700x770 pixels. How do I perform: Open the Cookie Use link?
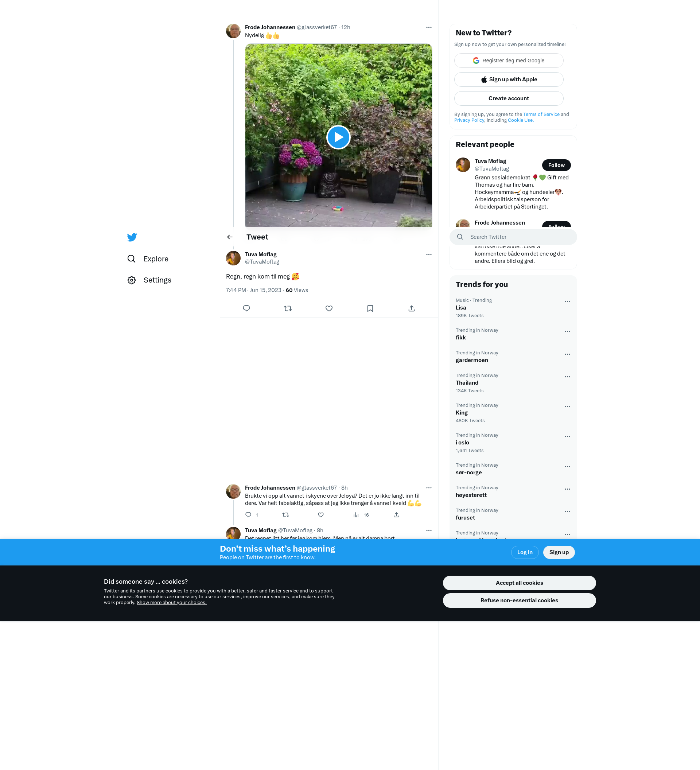[520, 120]
